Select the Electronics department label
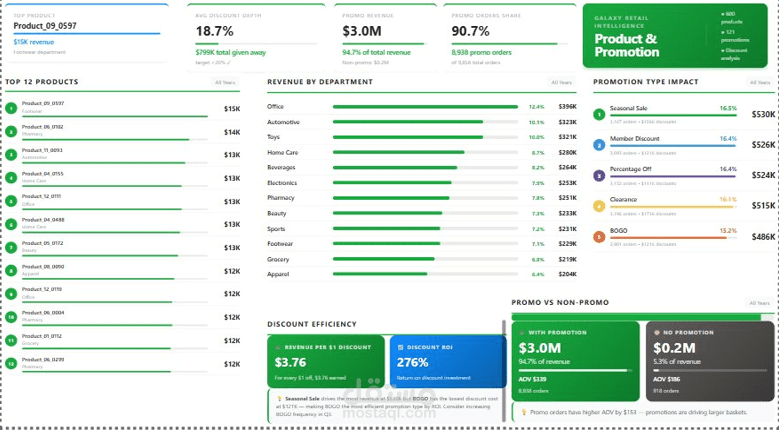The image size is (779, 430). [x=282, y=183]
